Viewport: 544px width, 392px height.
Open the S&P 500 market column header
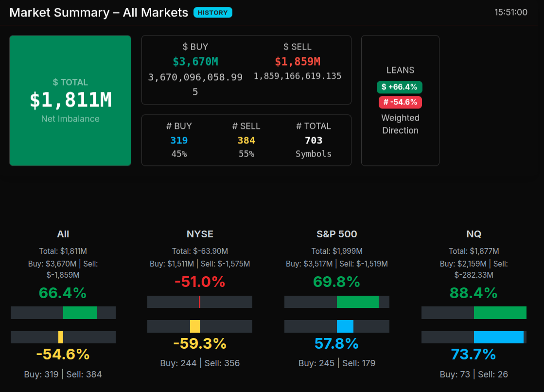tap(337, 234)
